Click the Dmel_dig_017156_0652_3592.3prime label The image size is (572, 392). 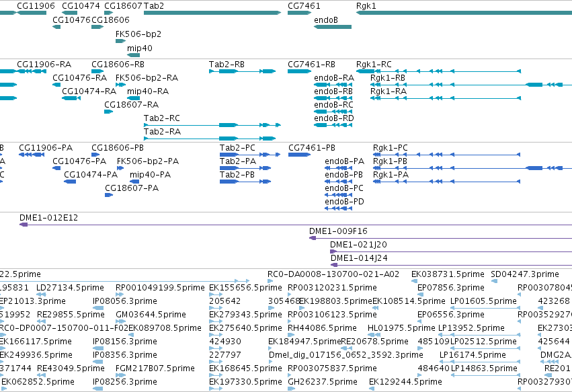click(346, 355)
